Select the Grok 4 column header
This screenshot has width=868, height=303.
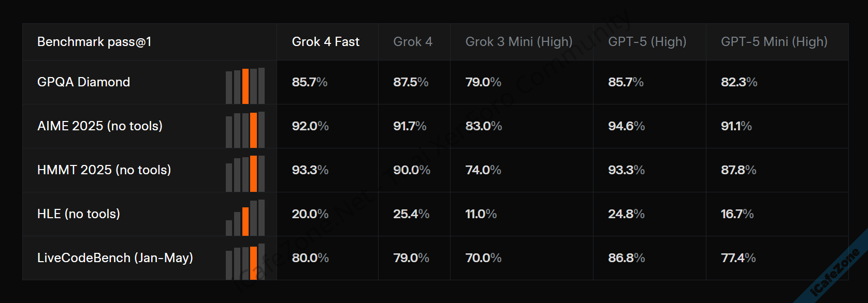click(413, 42)
